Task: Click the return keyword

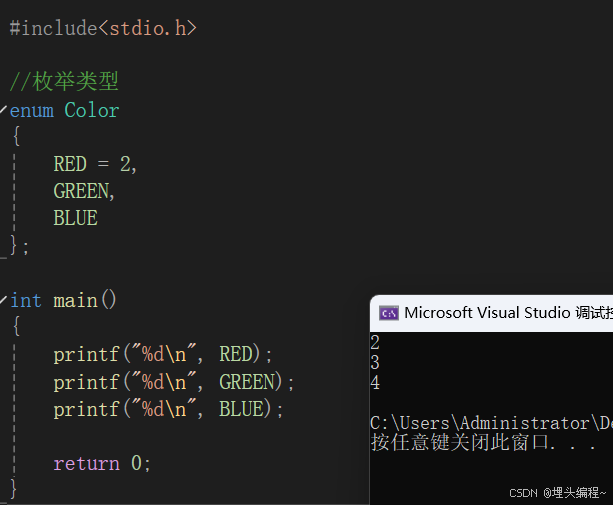Action: pyautogui.click(x=87, y=463)
